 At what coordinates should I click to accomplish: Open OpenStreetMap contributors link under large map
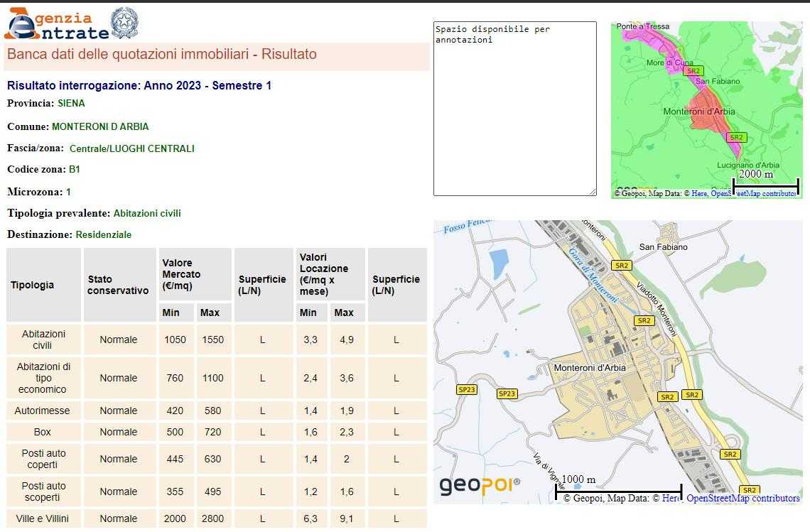pos(742,499)
